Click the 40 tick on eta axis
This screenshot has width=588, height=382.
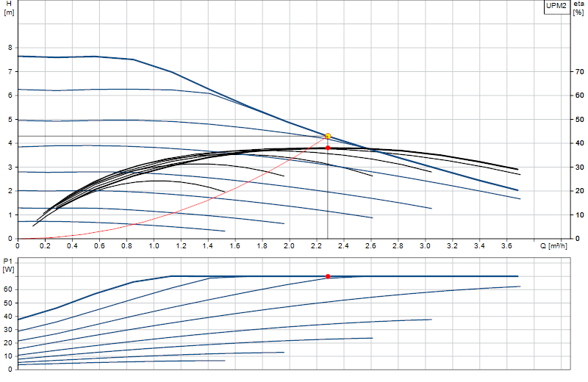coord(580,143)
